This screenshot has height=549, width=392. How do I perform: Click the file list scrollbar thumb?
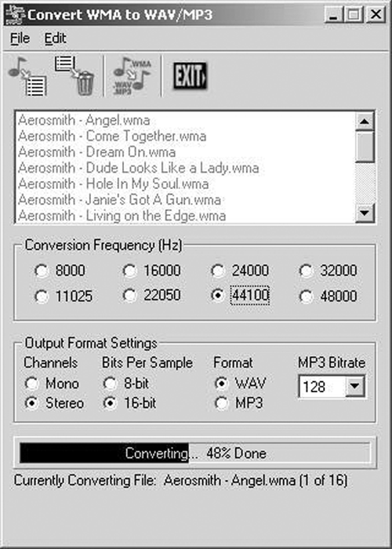[365, 147]
